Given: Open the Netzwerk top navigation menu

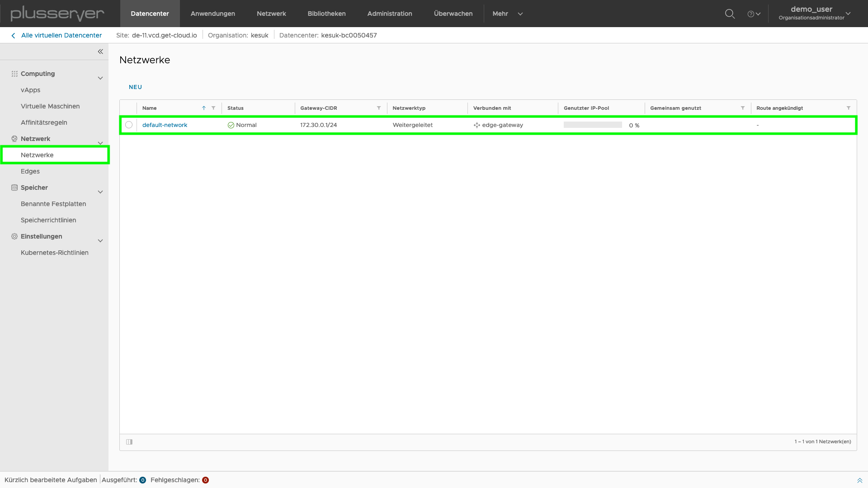Looking at the screenshot, I should pyautogui.click(x=271, y=13).
